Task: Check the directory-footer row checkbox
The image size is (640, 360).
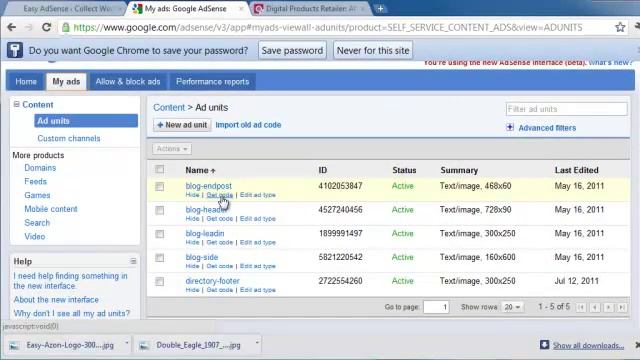Action: coord(160,281)
